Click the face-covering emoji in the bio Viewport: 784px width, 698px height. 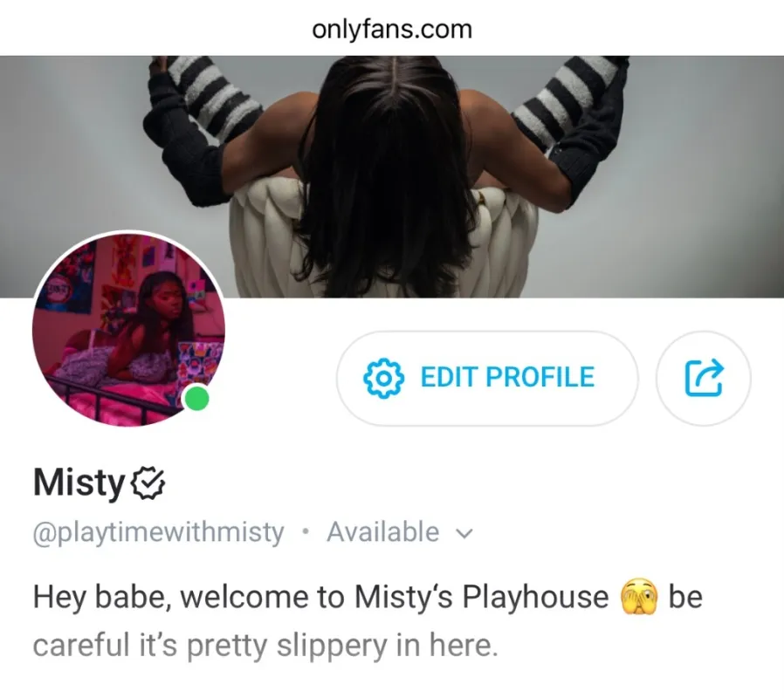638,597
